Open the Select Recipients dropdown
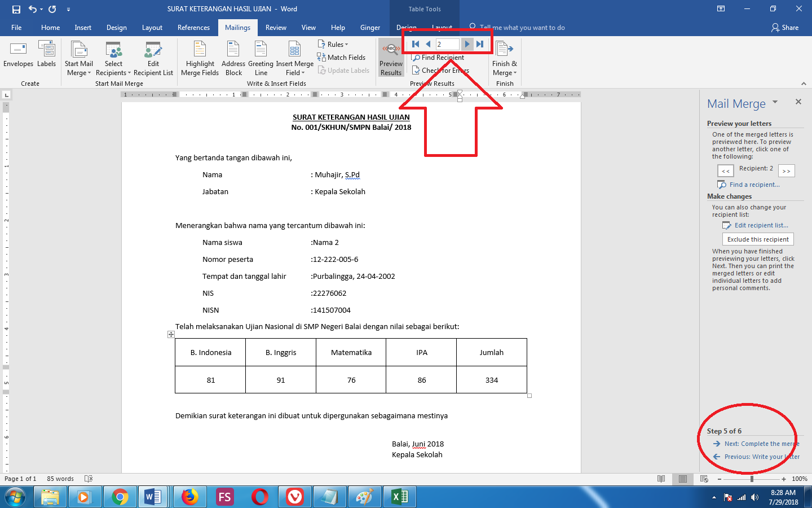The height and width of the screenshot is (508, 812). [113, 59]
